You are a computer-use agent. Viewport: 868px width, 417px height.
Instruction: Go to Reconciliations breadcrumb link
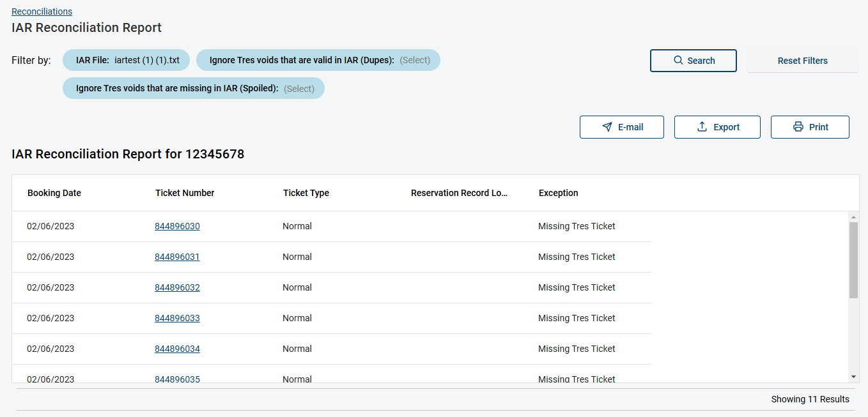coord(42,11)
